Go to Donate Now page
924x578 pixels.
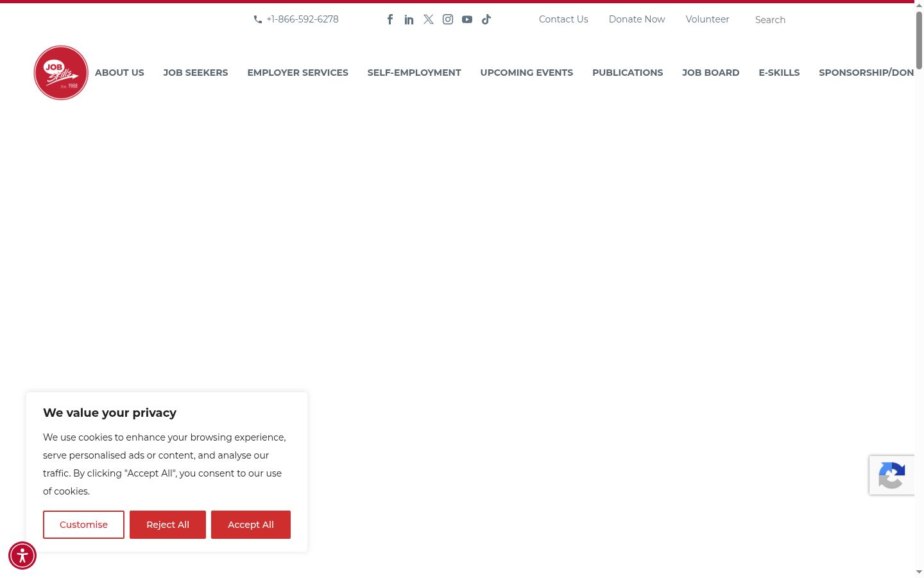tap(637, 19)
